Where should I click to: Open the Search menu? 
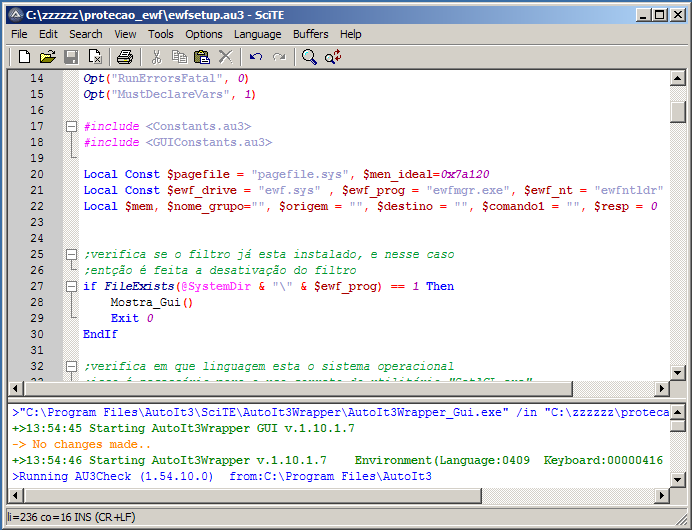pos(86,34)
